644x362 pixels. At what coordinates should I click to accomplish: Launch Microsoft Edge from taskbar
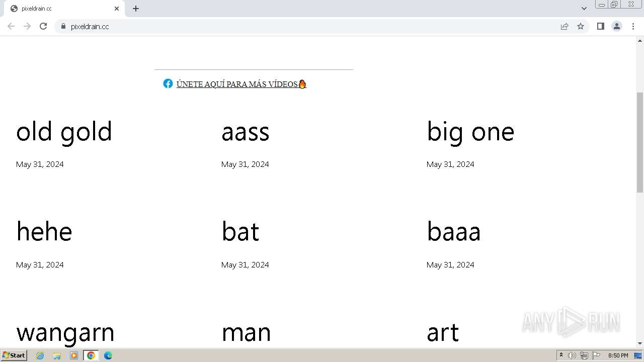coord(108,355)
